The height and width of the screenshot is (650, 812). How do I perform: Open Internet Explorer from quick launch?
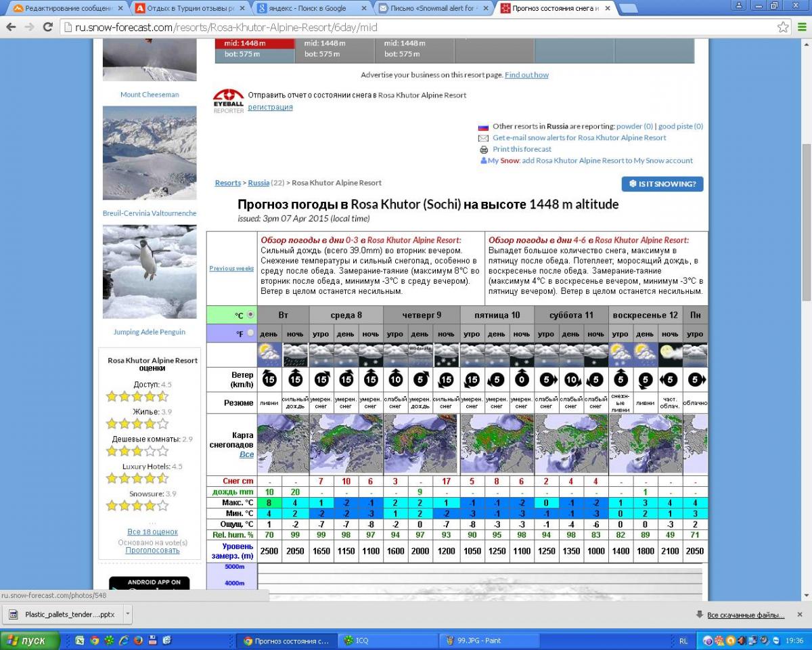(124, 640)
